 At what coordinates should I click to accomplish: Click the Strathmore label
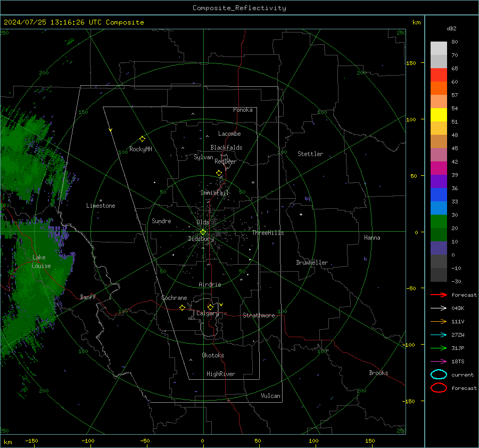click(x=259, y=315)
